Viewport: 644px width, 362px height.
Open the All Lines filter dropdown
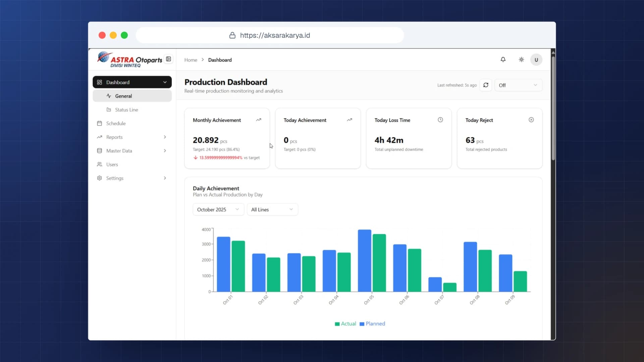click(x=272, y=209)
